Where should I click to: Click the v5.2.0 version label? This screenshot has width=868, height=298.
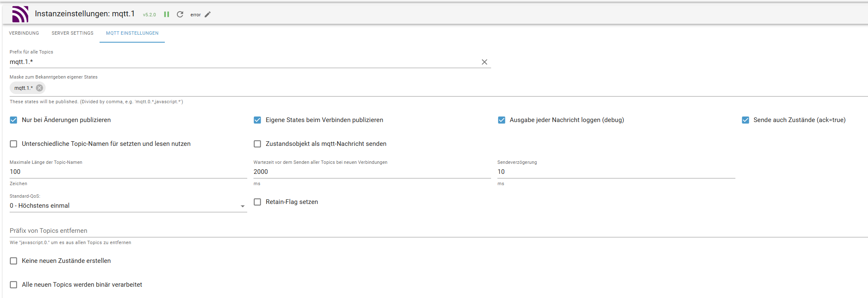149,15
